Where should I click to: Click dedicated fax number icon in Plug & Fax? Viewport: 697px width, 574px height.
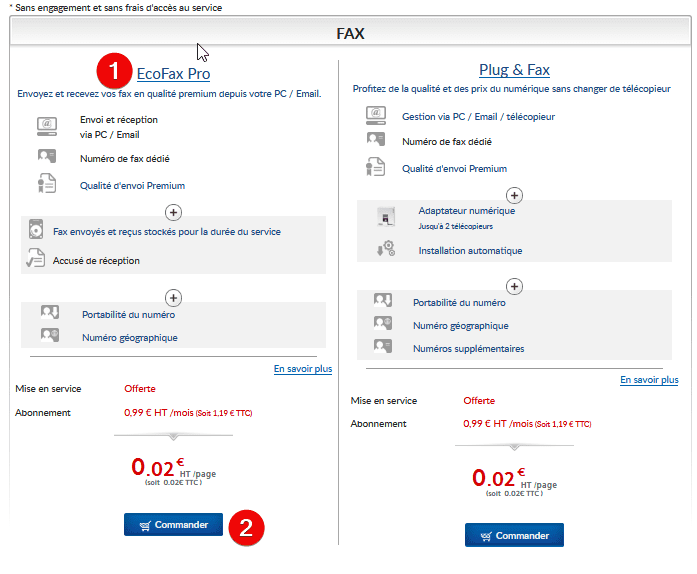(376, 139)
